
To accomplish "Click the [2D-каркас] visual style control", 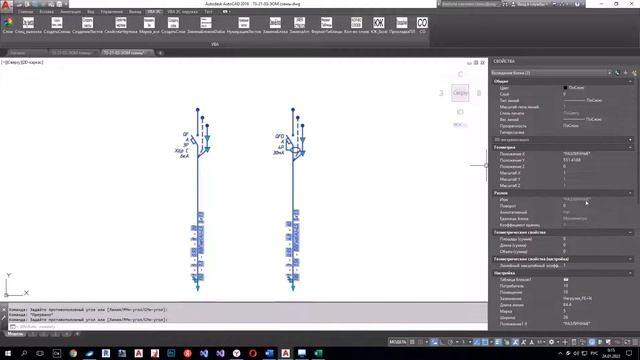I will click(32, 62).
